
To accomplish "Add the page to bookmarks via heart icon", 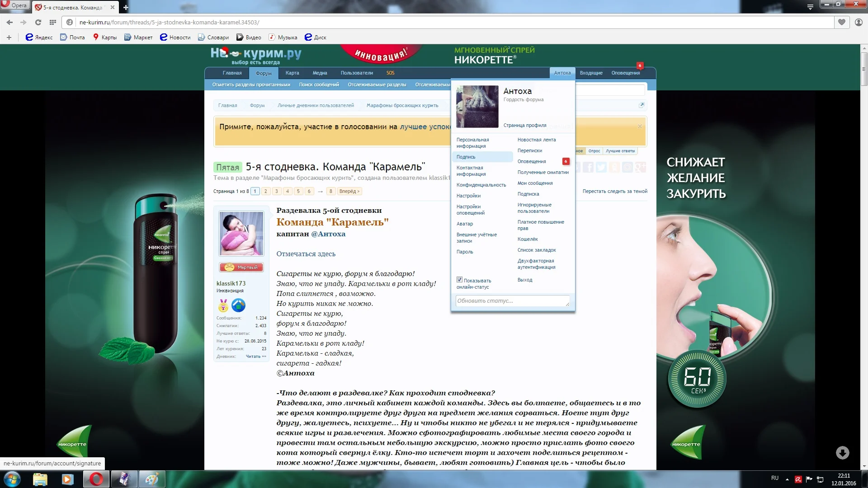I will [x=842, y=22].
